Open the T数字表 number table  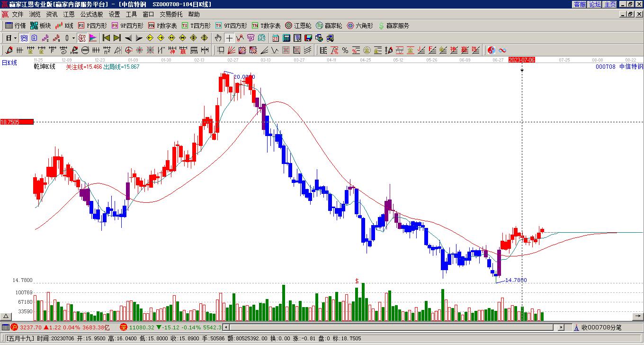click(266, 26)
